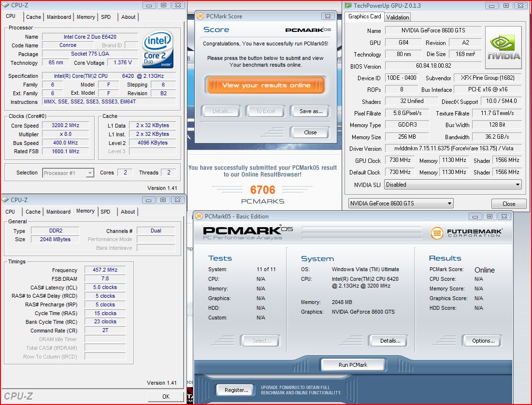532x405 pixels.
Task: Maximize the PCMark05 Basic Edition window
Action: coord(489,216)
